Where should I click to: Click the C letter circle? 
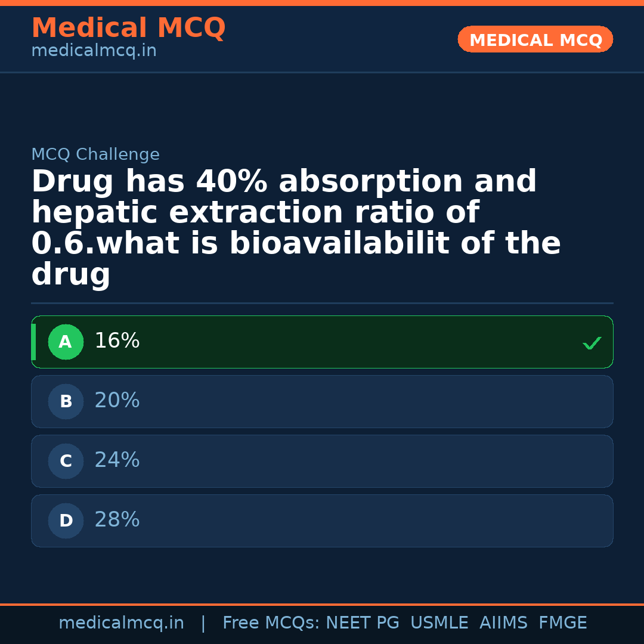point(66,462)
